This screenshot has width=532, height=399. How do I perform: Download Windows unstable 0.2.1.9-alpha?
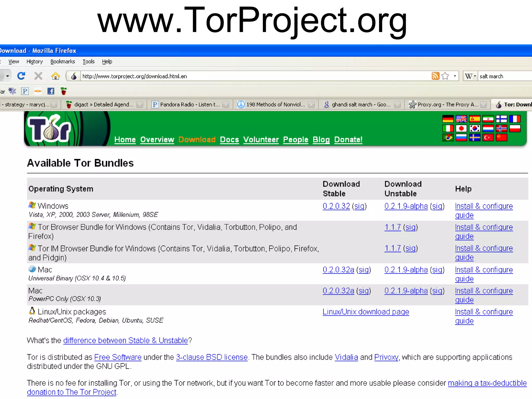406,206
